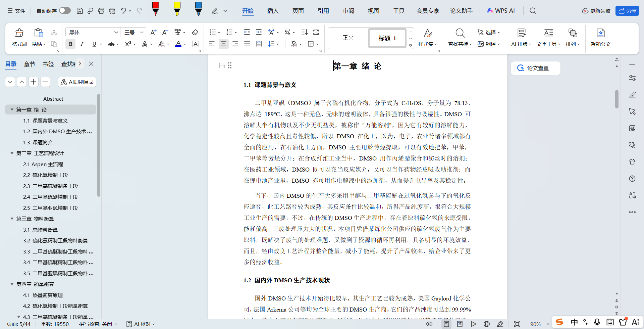Open the 插入 (Insert) ribbon tab
Image resolution: width=644 pixels, height=329 pixels.
(273, 11)
